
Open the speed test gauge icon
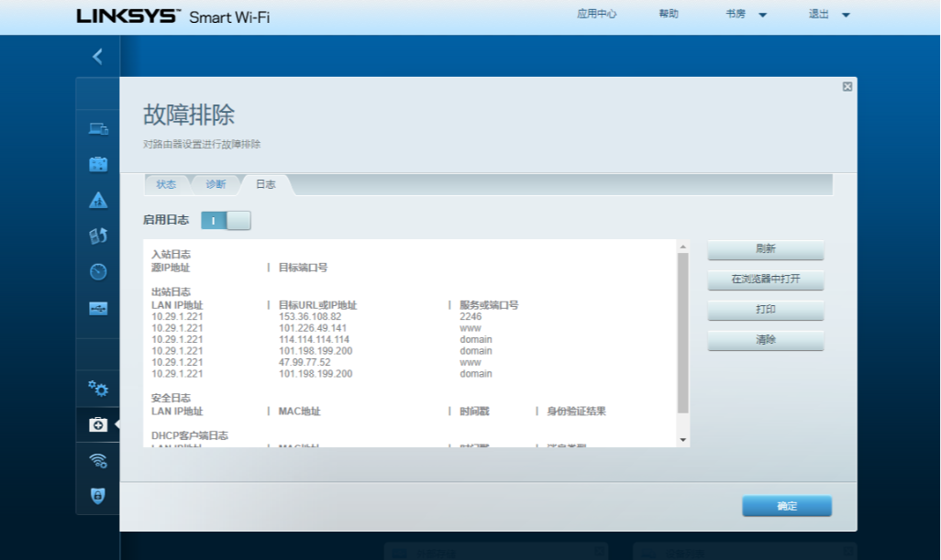[98, 271]
